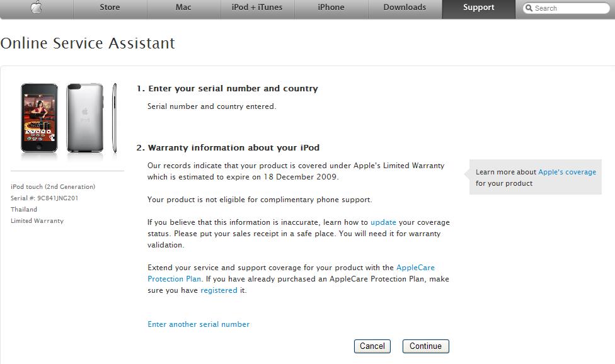615x364 pixels.
Task: Switch to the iPhone tab
Action: (331, 8)
